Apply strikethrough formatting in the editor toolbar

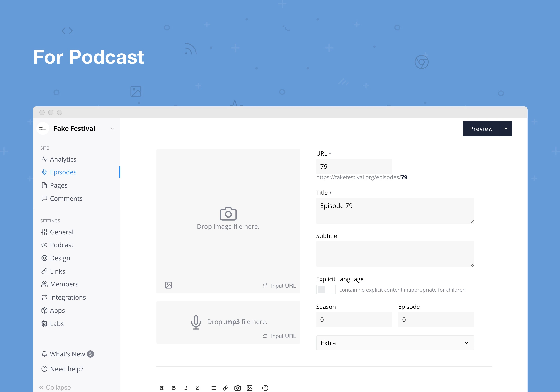tap(198, 388)
